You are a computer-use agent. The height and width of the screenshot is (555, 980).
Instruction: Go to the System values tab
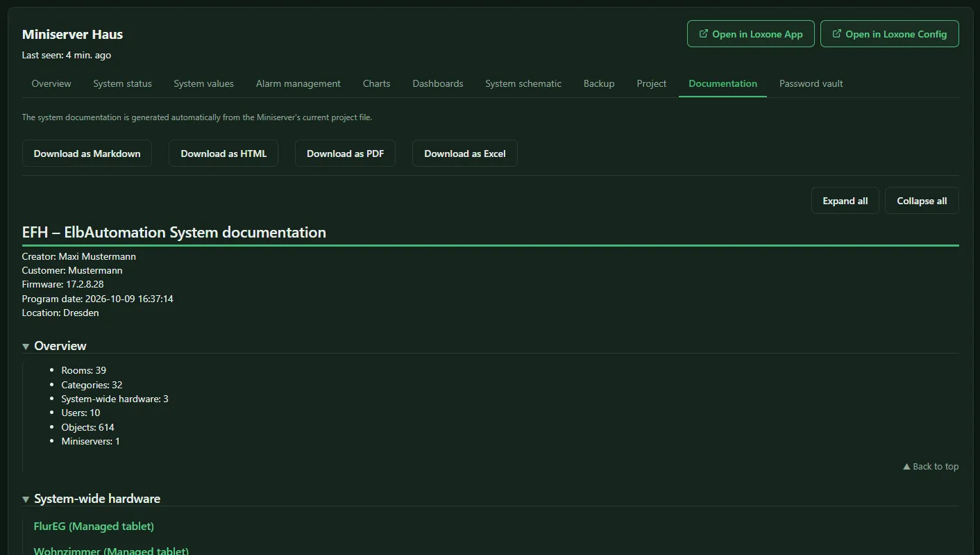[203, 83]
